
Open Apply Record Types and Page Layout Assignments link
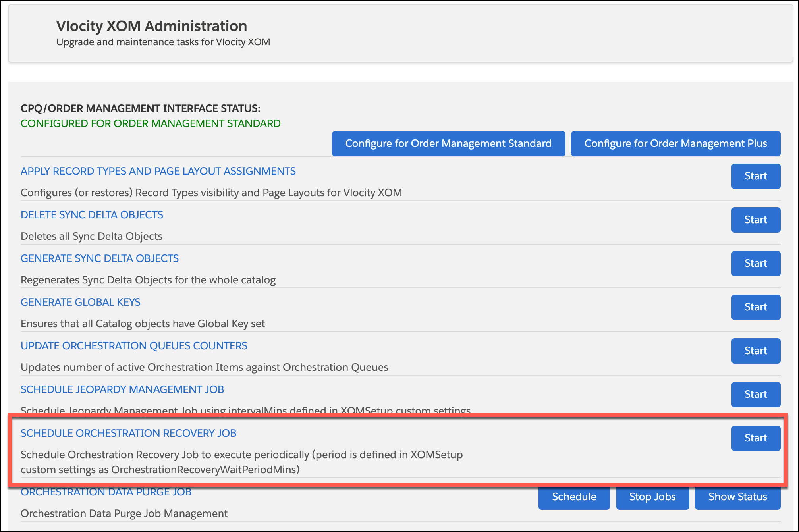tap(158, 171)
